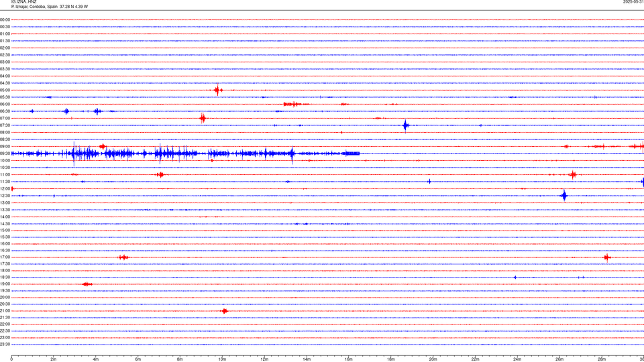Select the 12:30 trace time label
Image resolution: width=644 pixels, height=362 pixels.
point(5,196)
